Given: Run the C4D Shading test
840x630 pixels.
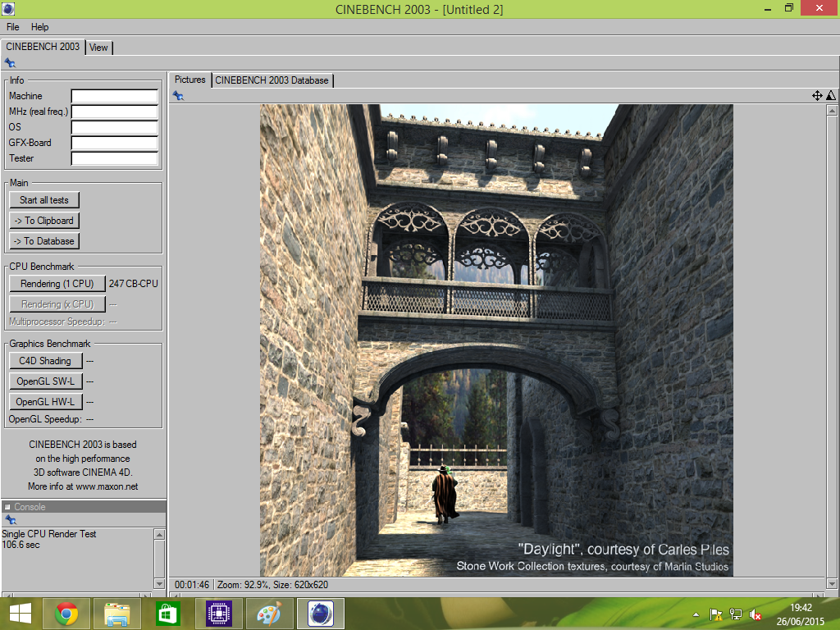Looking at the screenshot, I should point(46,361).
